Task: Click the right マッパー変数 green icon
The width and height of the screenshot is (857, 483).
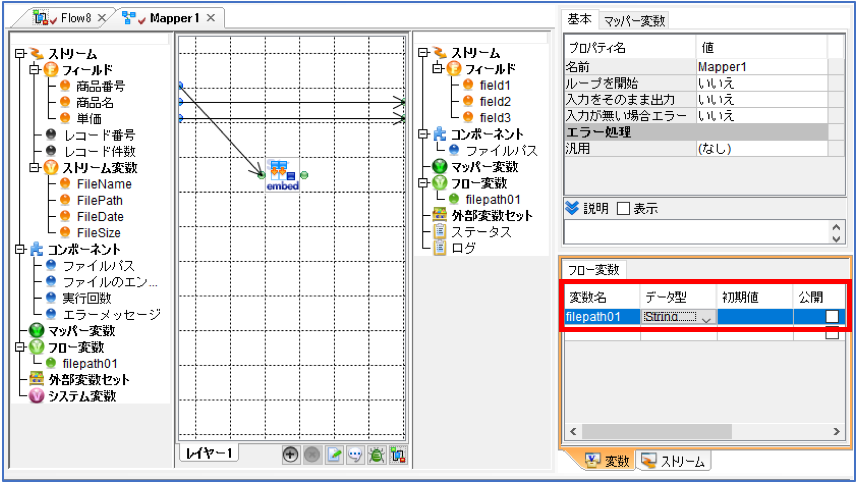Action: [x=439, y=166]
